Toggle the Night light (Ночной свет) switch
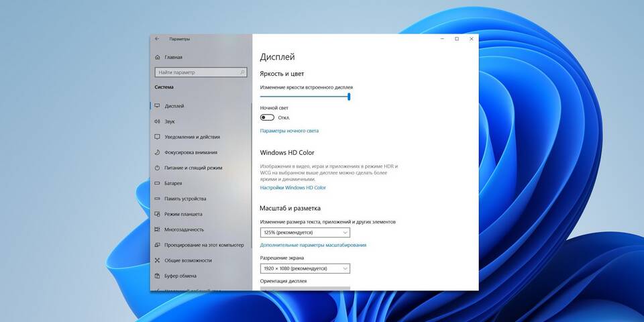The image size is (644, 322). point(267,117)
